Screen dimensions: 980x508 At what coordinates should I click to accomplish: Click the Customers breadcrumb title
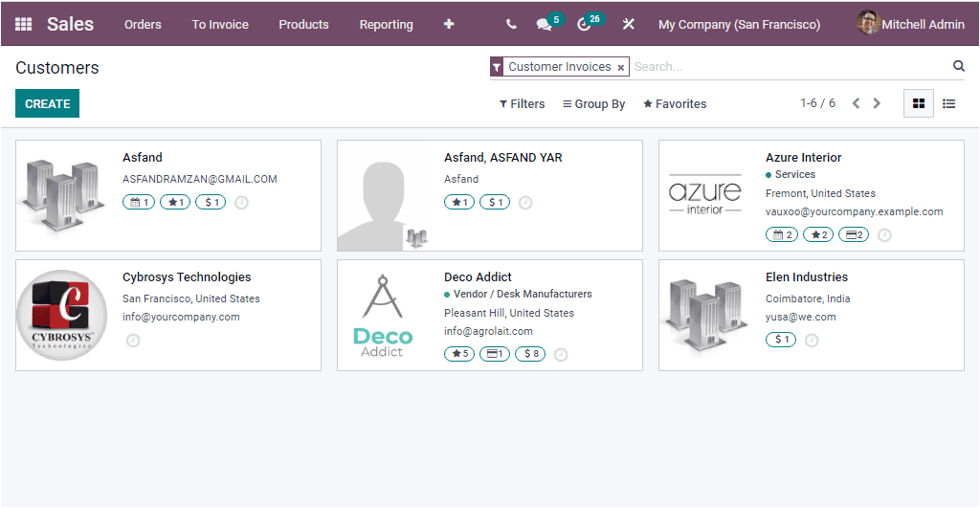(x=56, y=68)
